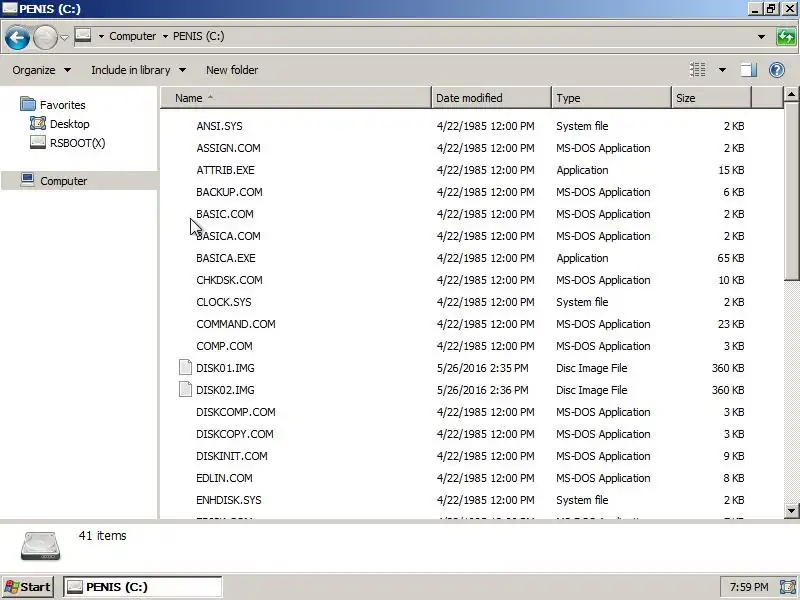Select the EDLIN.COM file
This screenshot has width=800, height=600.
[224, 478]
